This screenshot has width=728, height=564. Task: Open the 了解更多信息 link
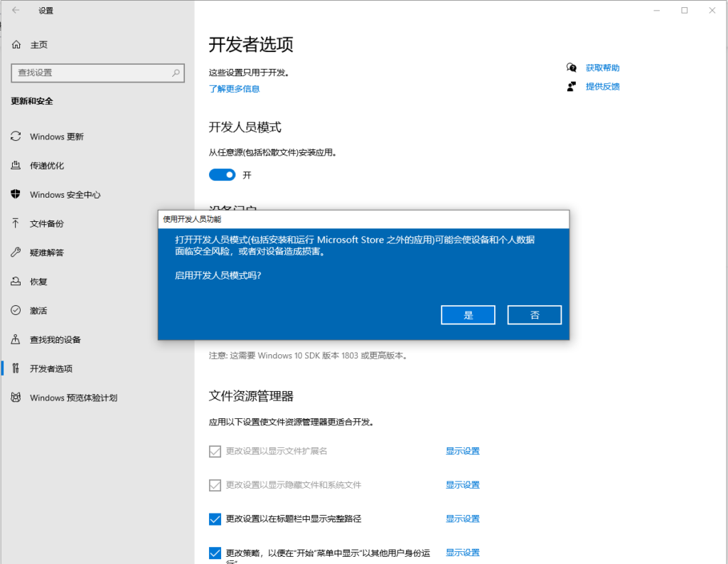234,89
